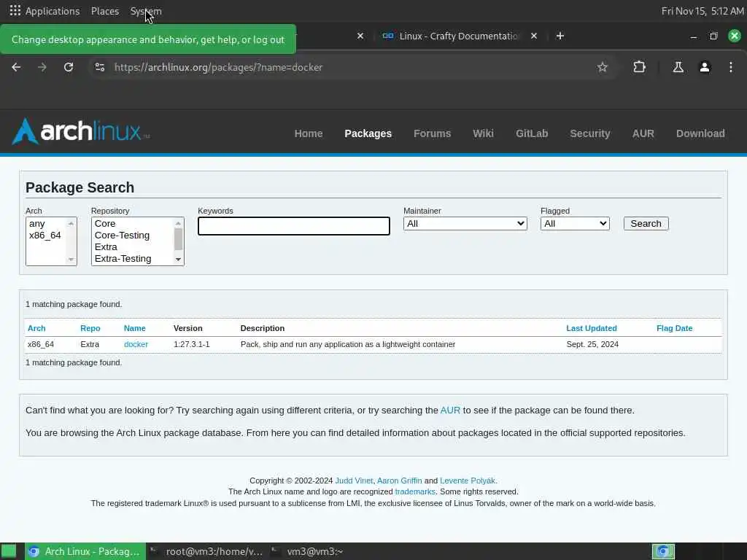Click the Repository list scrollbar thumb

point(178,239)
